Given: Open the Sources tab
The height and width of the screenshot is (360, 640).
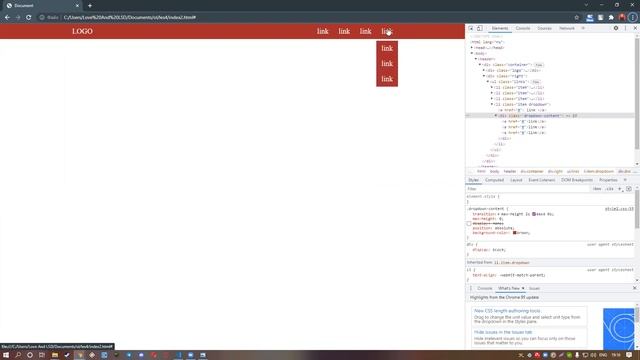Looking at the screenshot, I should [544, 28].
